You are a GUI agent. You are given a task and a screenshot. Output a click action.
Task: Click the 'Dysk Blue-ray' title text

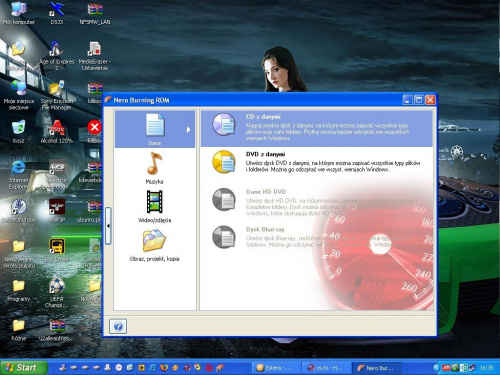point(265,229)
